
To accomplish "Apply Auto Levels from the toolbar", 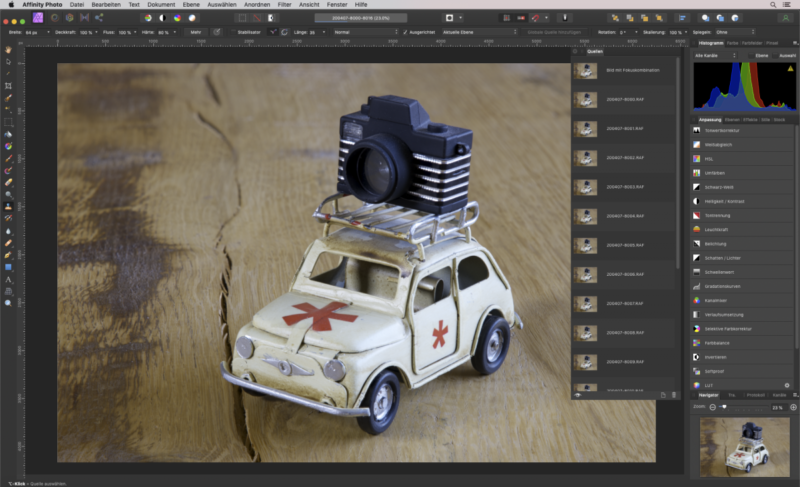I will click(148, 18).
